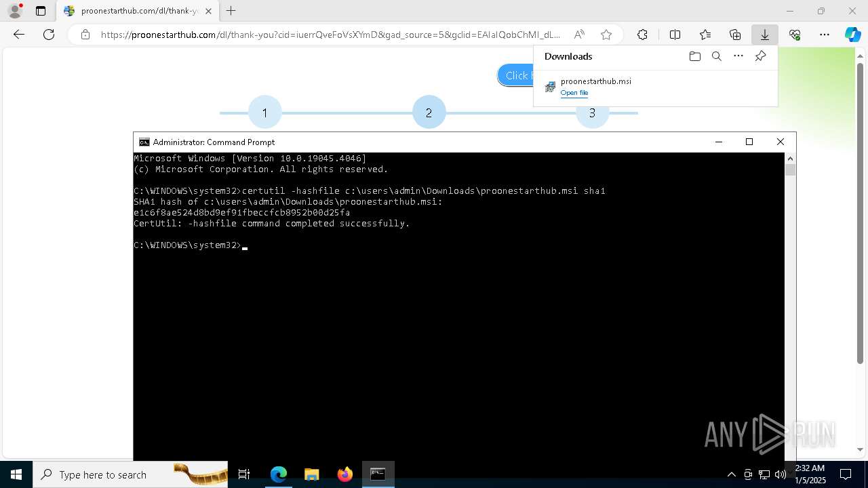Open Read aloud icon in address bar
The width and height of the screenshot is (868, 488).
pos(579,35)
